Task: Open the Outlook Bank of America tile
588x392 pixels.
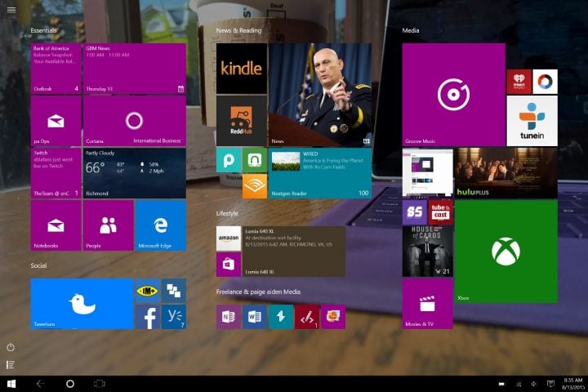Action: point(56,69)
